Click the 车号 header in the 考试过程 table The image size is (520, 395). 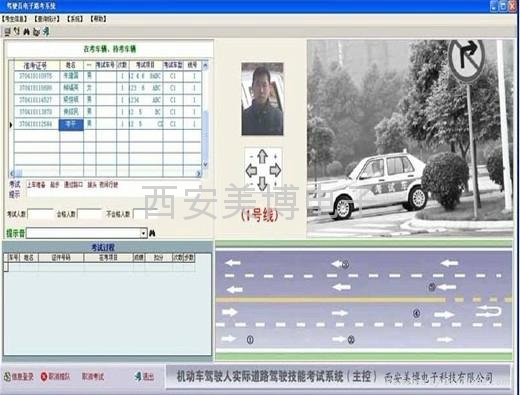point(13,258)
